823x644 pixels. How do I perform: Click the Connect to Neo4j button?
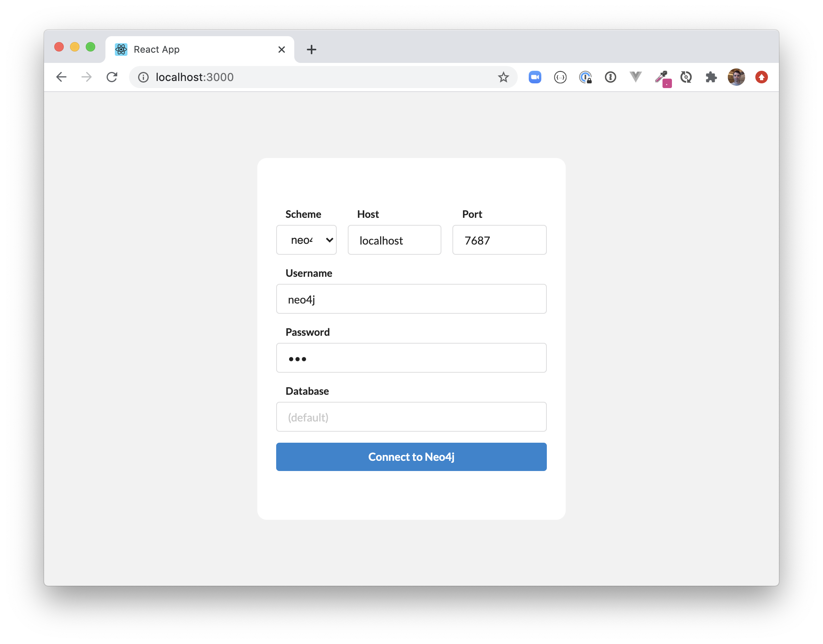click(x=411, y=456)
